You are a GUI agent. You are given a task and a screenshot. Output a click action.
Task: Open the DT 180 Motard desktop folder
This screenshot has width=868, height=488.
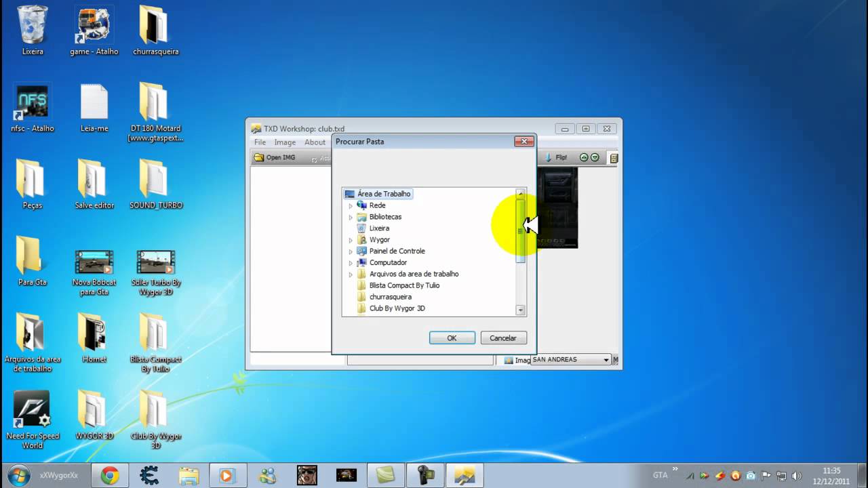(x=155, y=112)
